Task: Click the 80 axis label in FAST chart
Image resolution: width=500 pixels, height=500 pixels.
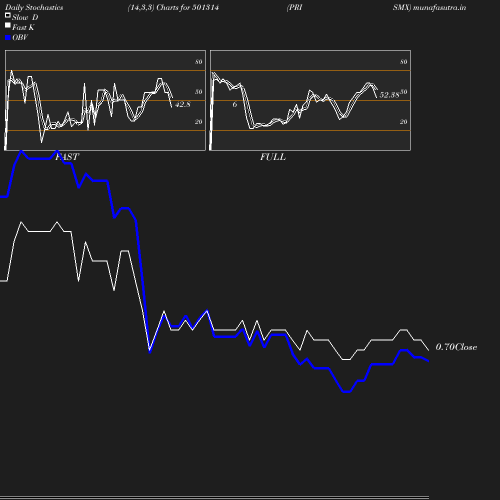Action: tap(199, 62)
